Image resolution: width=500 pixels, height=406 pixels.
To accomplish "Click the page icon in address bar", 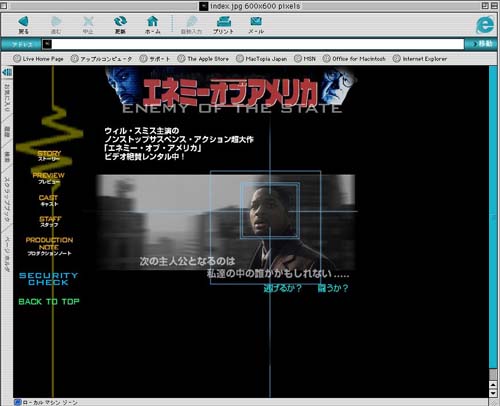I will 47,44.
